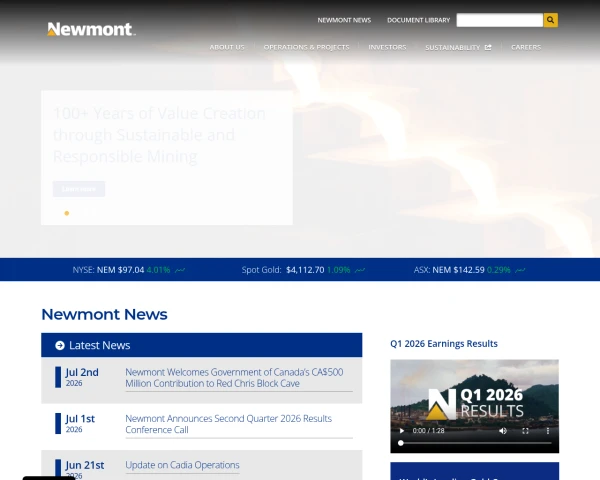Open Update on Cadia Operations article
Viewport: 600px width, 480px height.
coord(182,465)
